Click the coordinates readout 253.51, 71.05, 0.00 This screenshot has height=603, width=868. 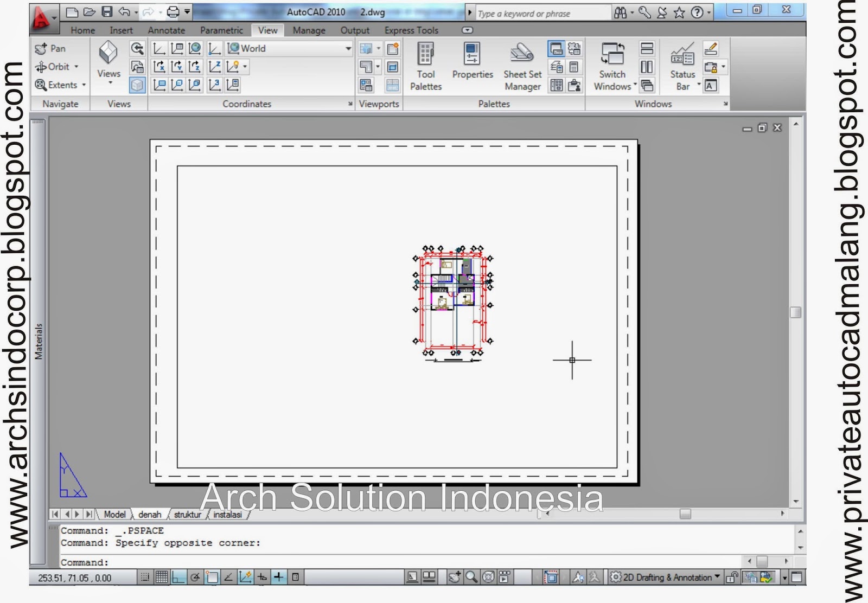75,578
